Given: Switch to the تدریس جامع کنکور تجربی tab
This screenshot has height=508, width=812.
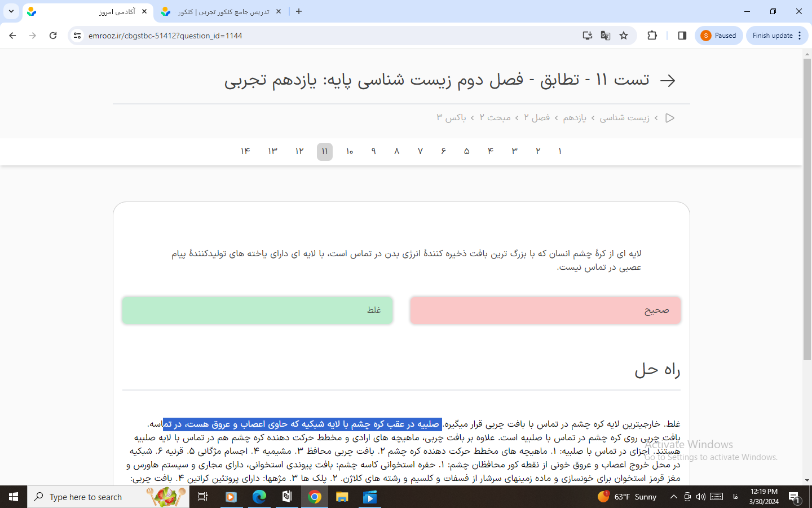Looking at the screenshot, I should pos(223,11).
